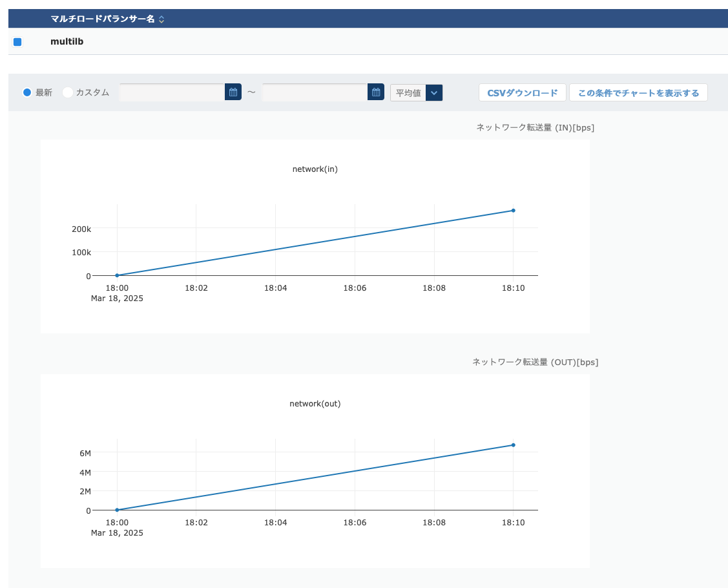Viewport: 728px width, 588px height.
Task: Click この条件でチャートを表示する button
Action: click(638, 93)
